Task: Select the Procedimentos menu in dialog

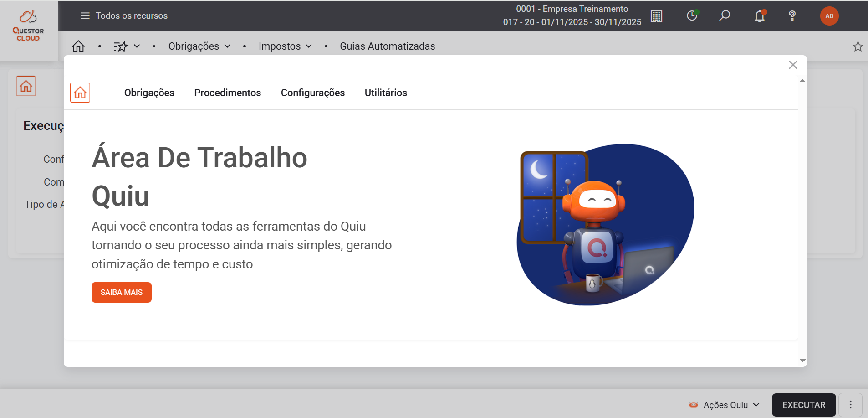Action: 227,93
